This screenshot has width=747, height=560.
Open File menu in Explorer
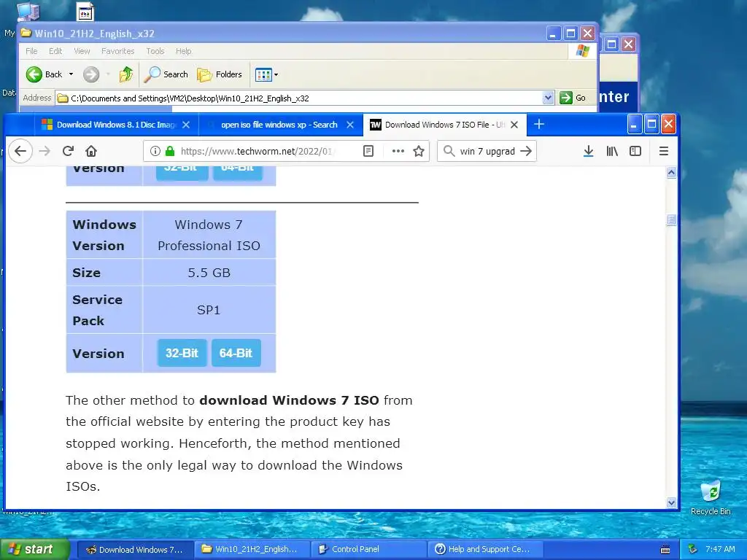(31, 51)
